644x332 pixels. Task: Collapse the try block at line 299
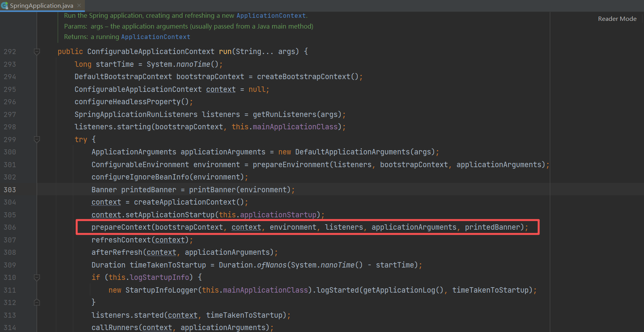point(37,139)
